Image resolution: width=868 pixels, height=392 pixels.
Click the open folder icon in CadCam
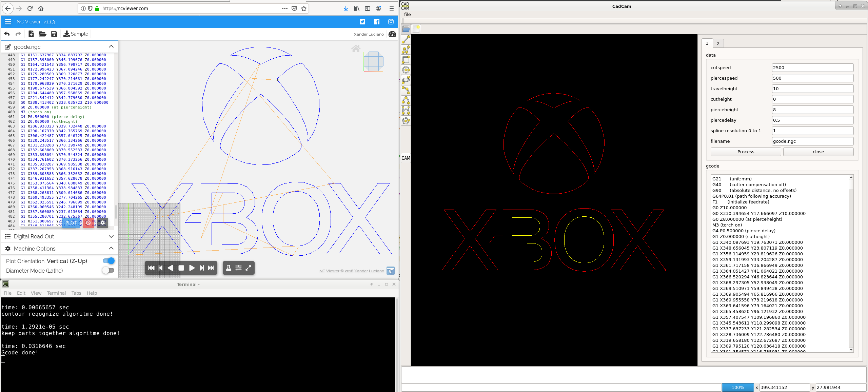(406, 29)
